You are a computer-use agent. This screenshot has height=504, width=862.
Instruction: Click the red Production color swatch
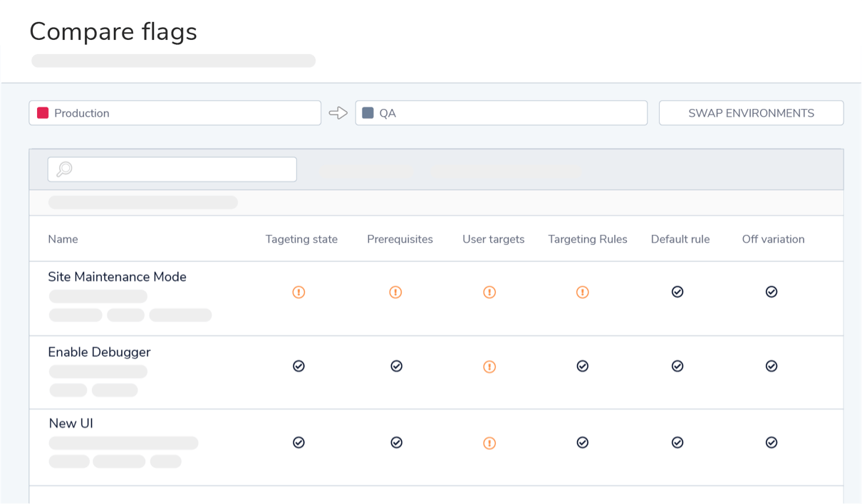43,113
